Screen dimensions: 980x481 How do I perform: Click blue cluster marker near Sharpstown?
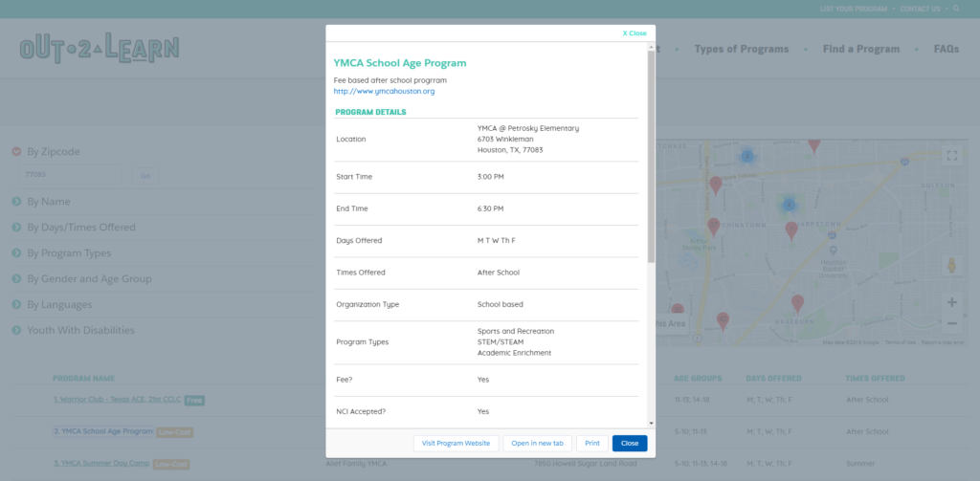pyautogui.click(x=789, y=205)
